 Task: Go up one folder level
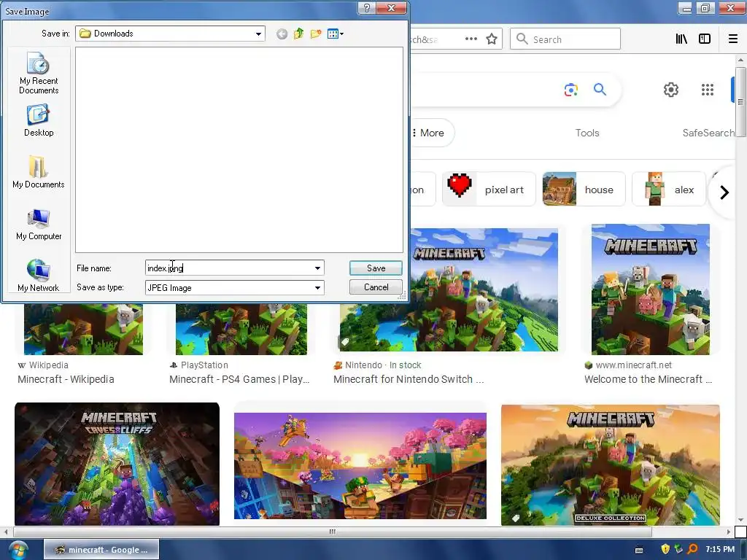pyautogui.click(x=298, y=34)
